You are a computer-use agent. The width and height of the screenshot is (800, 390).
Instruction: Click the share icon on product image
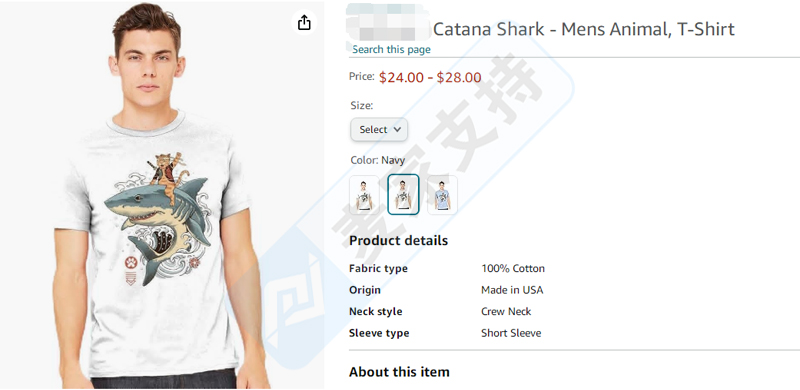pyautogui.click(x=304, y=22)
